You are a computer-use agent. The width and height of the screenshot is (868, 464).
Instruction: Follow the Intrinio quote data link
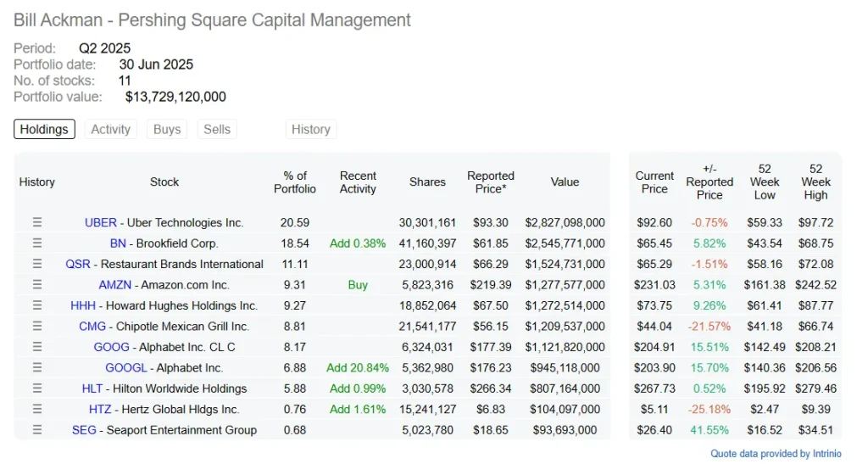(x=776, y=454)
